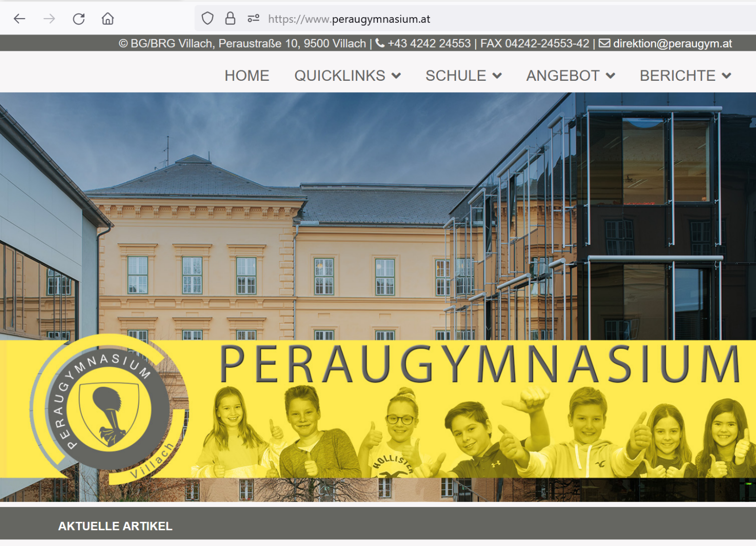The image size is (756, 546).
Task: Show site security info via padlock icon
Action: [x=230, y=19]
